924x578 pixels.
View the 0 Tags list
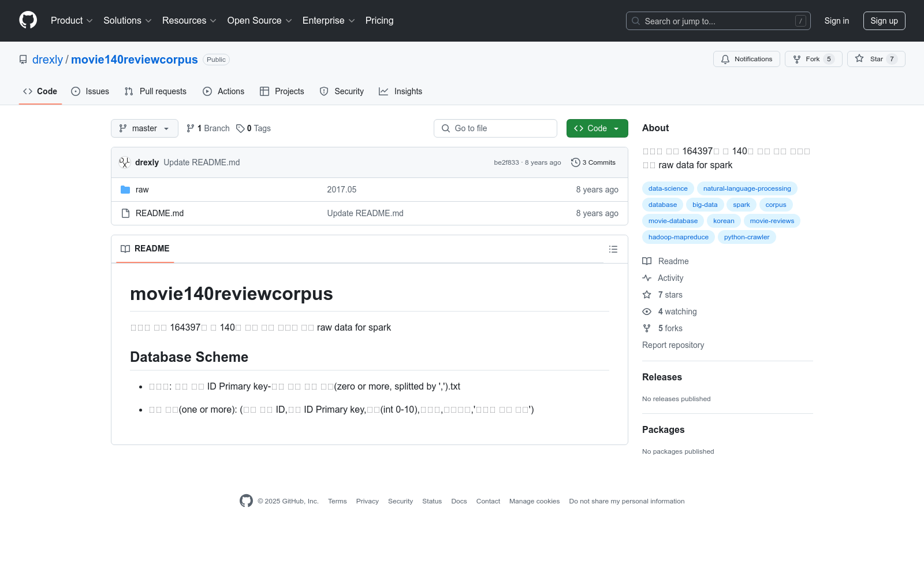tap(254, 128)
